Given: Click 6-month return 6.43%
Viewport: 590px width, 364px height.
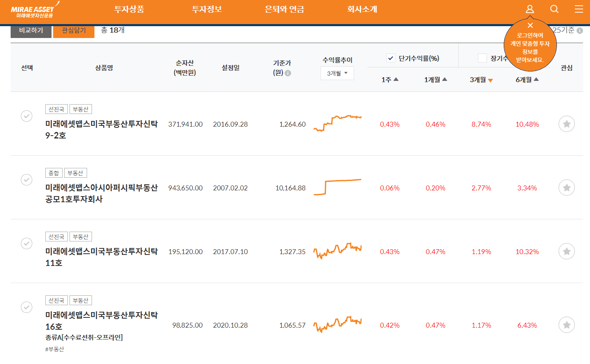Looking at the screenshot, I should [x=527, y=325].
